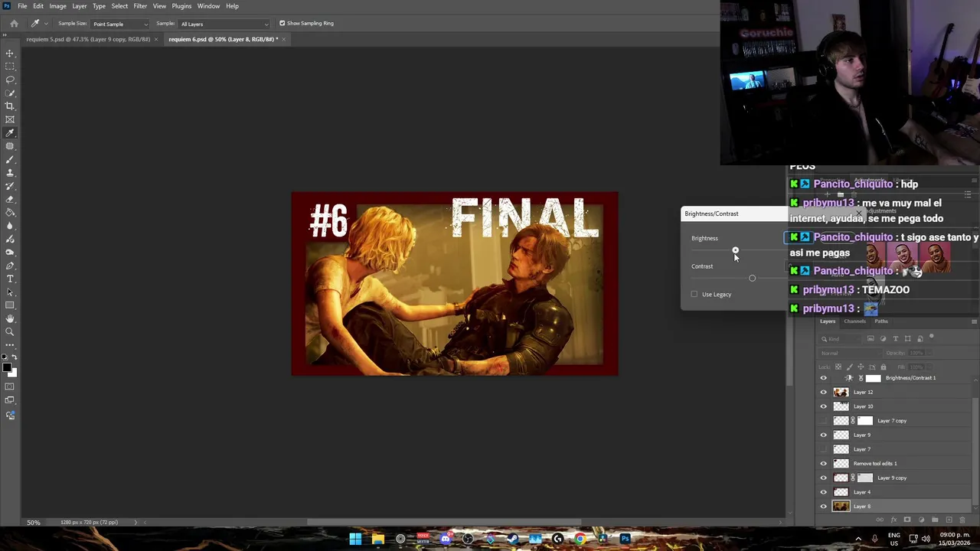Click the link layers icon
The image size is (980, 551).
[x=880, y=520]
